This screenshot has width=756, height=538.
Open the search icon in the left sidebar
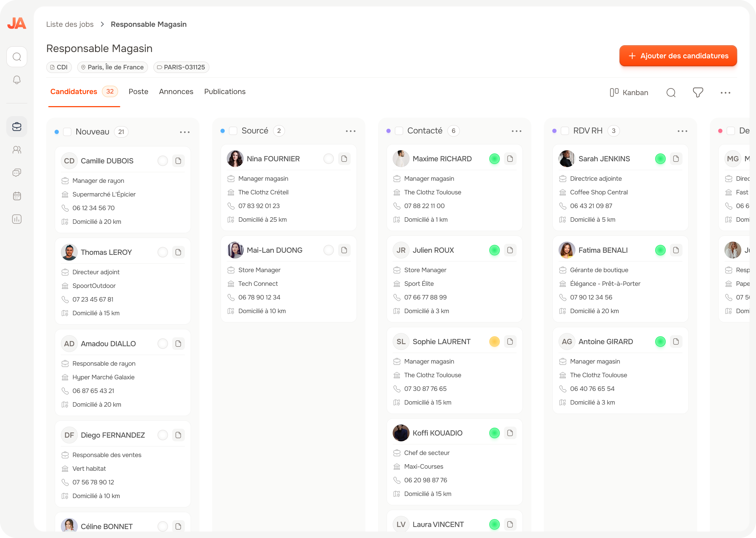pyautogui.click(x=17, y=57)
